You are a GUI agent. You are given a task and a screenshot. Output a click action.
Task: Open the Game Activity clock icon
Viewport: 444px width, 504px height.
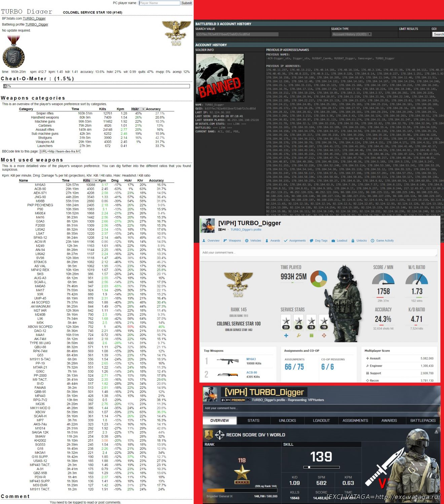373,241
